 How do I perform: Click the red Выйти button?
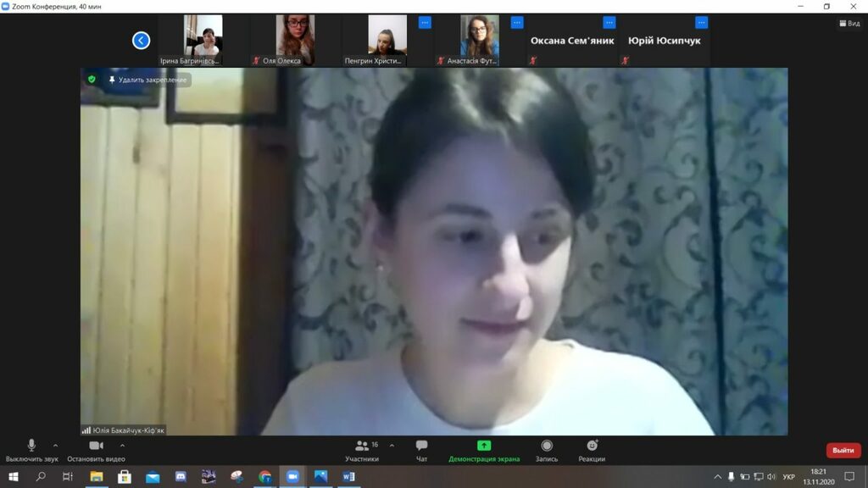coord(843,451)
